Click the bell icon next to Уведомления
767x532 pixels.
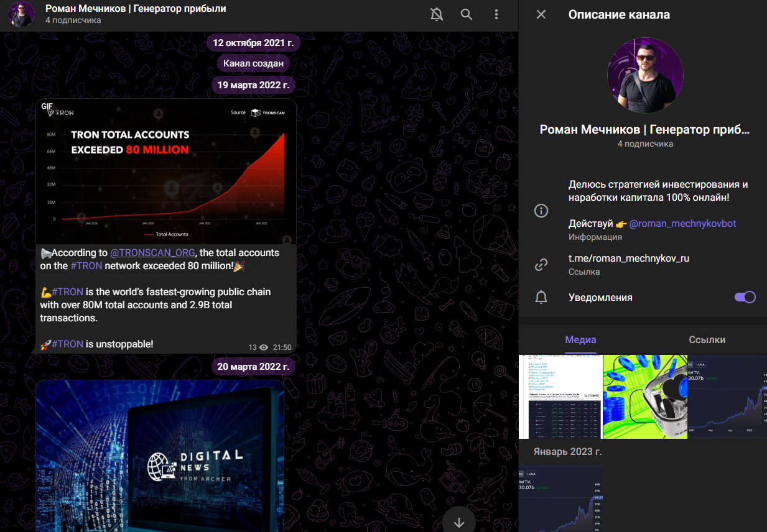pyautogui.click(x=541, y=298)
